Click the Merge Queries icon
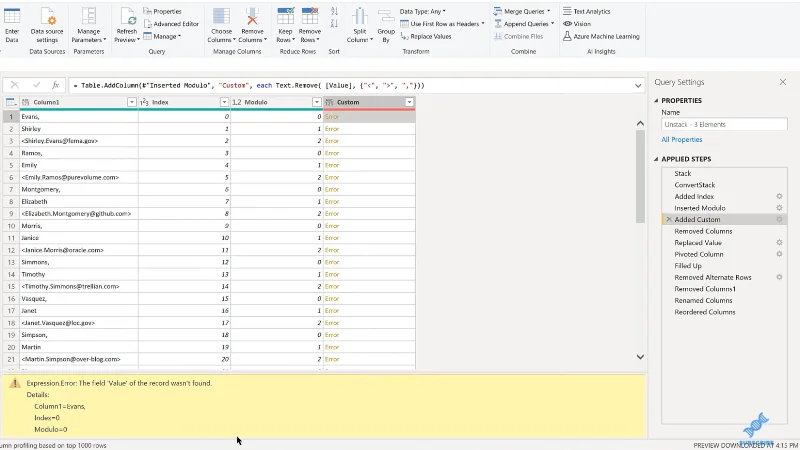 click(x=498, y=11)
